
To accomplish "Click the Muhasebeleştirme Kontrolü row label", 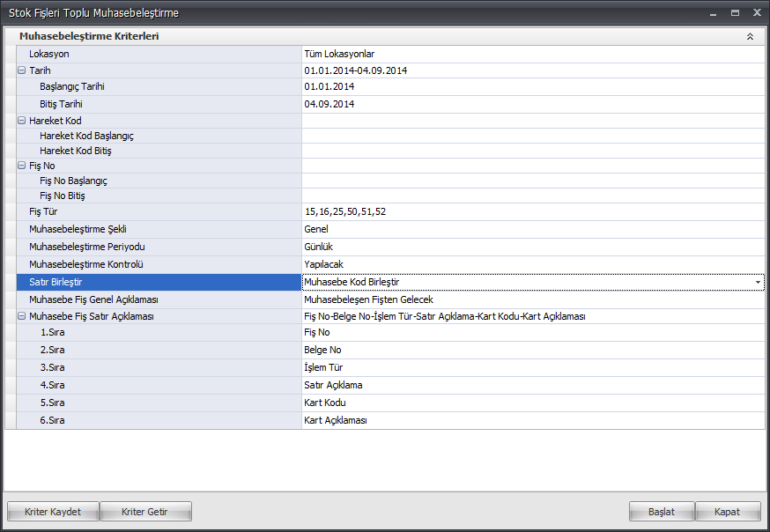I will pos(86,264).
